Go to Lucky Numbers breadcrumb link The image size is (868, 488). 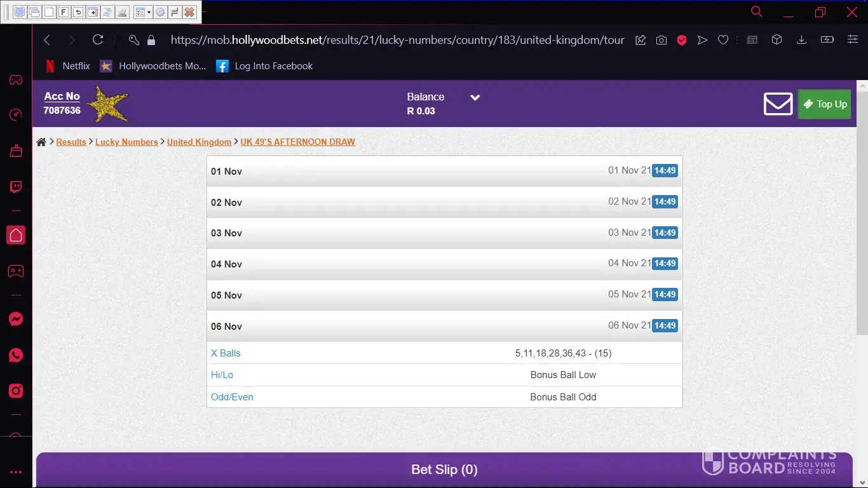tap(126, 142)
